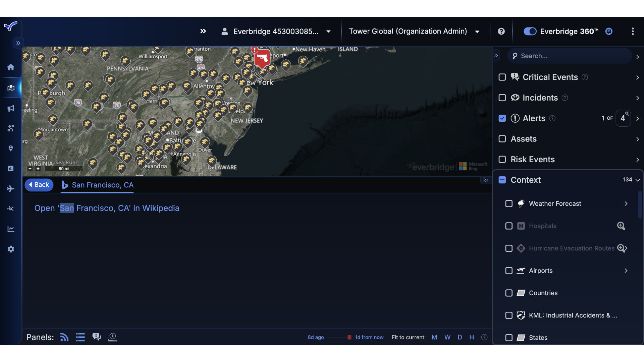Click the timeline history panel icon
The height and width of the screenshot is (362, 644).
112,337
